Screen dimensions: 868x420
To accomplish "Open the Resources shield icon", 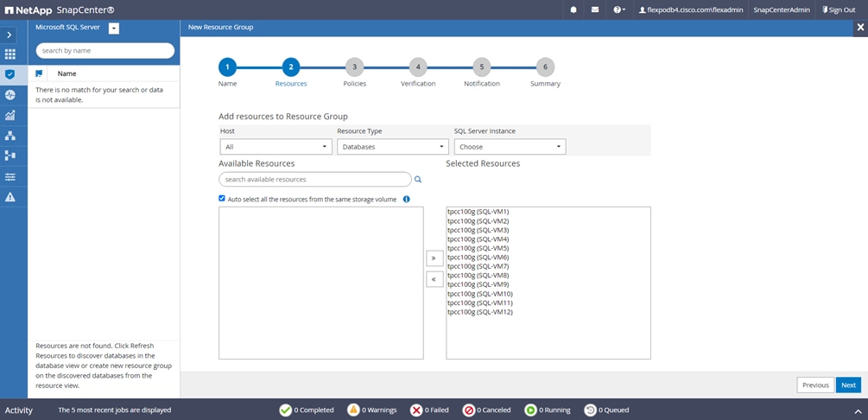I will tap(10, 74).
